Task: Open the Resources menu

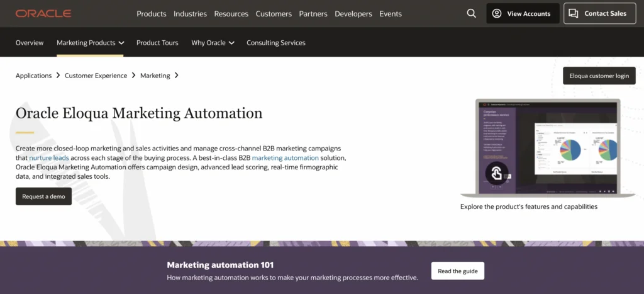Action: pos(231,14)
